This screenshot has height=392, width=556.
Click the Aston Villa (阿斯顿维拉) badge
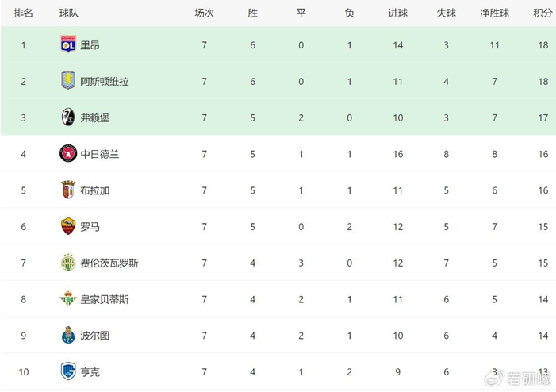[68, 81]
